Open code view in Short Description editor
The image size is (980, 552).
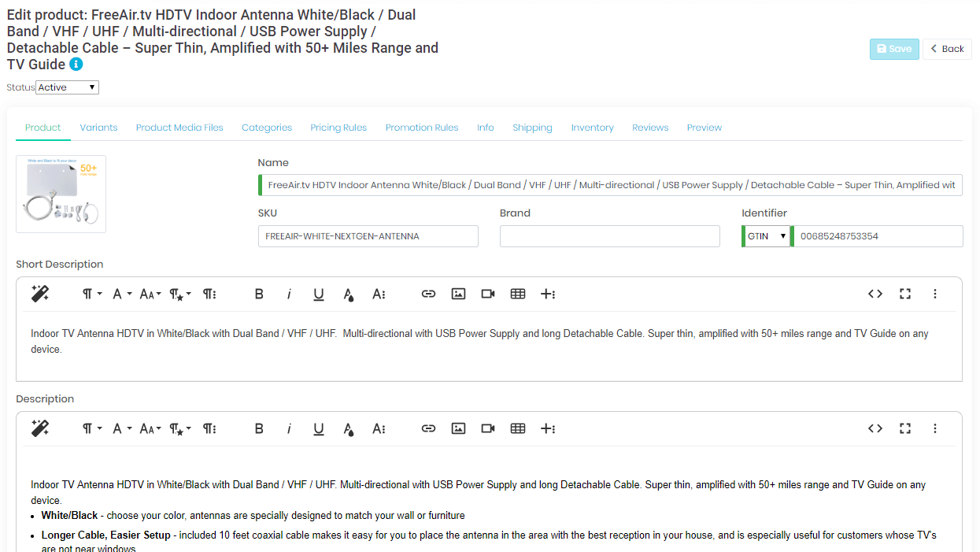[x=875, y=294]
